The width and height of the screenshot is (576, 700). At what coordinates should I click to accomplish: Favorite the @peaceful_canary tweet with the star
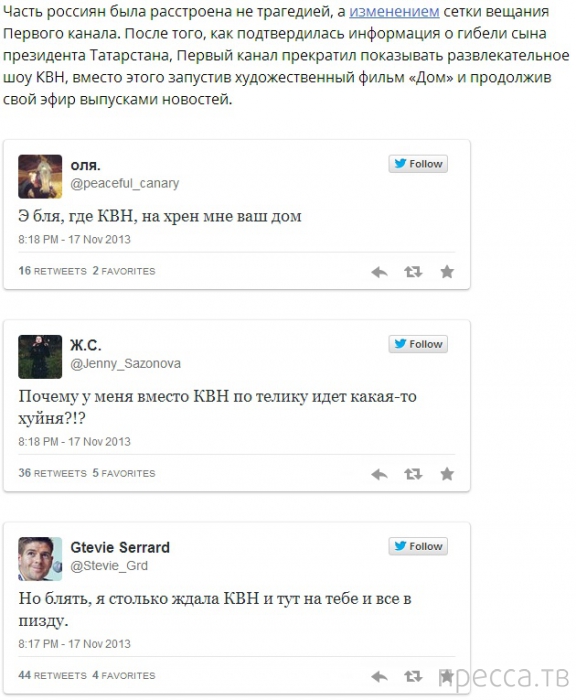pos(447,271)
